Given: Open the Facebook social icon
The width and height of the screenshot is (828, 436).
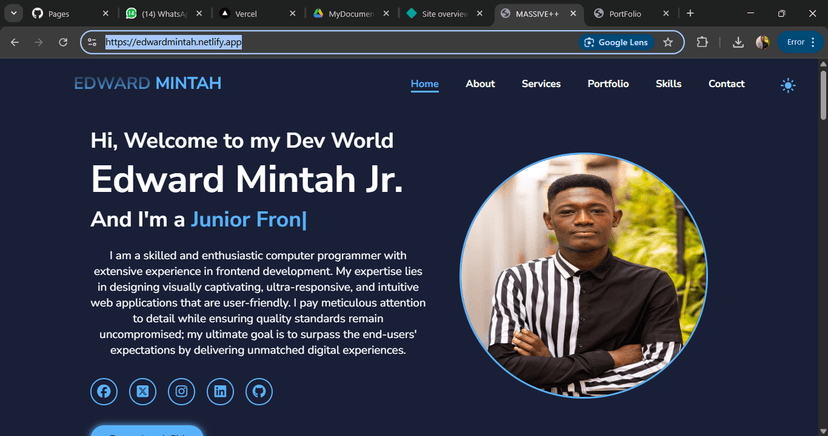Looking at the screenshot, I should (104, 391).
